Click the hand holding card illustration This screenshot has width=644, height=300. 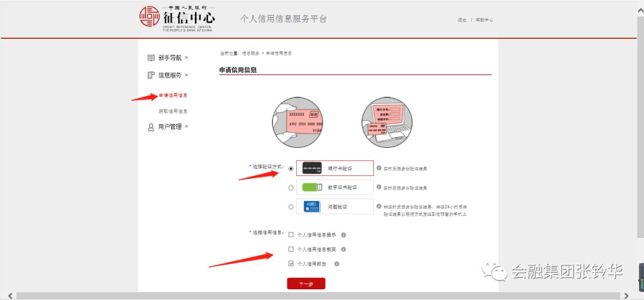pyautogui.click(x=298, y=122)
